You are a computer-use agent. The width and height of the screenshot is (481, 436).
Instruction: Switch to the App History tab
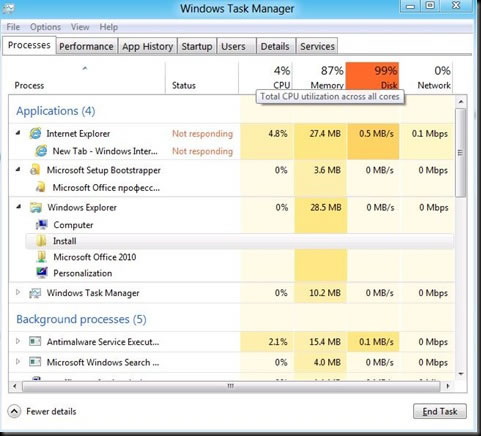pos(147,46)
